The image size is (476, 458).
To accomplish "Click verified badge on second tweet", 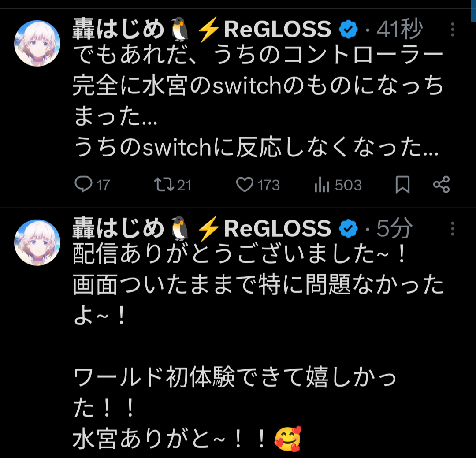I will click(349, 228).
